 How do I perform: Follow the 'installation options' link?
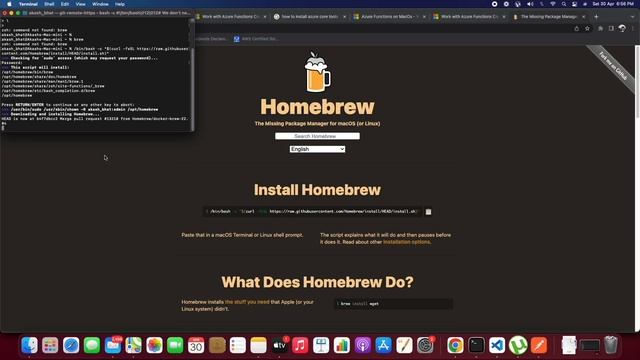[x=407, y=242]
